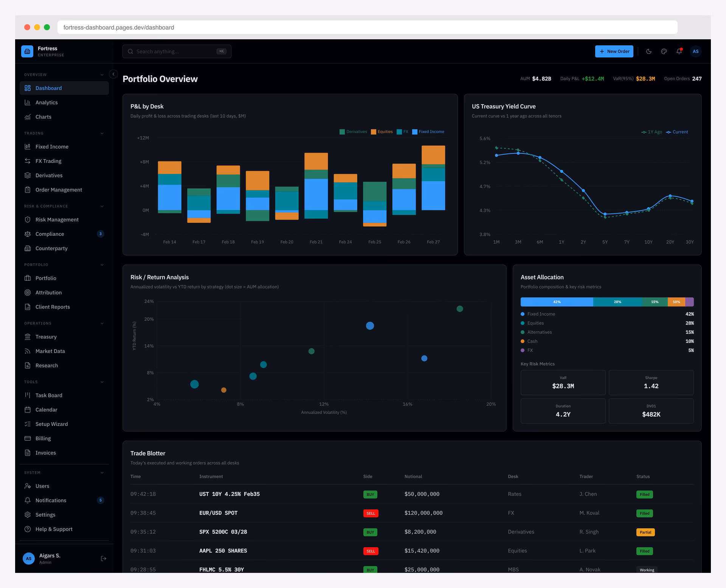This screenshot has height=588, width=726.
Task: Collapse the Tools section chevron
Action: (102, 382)
